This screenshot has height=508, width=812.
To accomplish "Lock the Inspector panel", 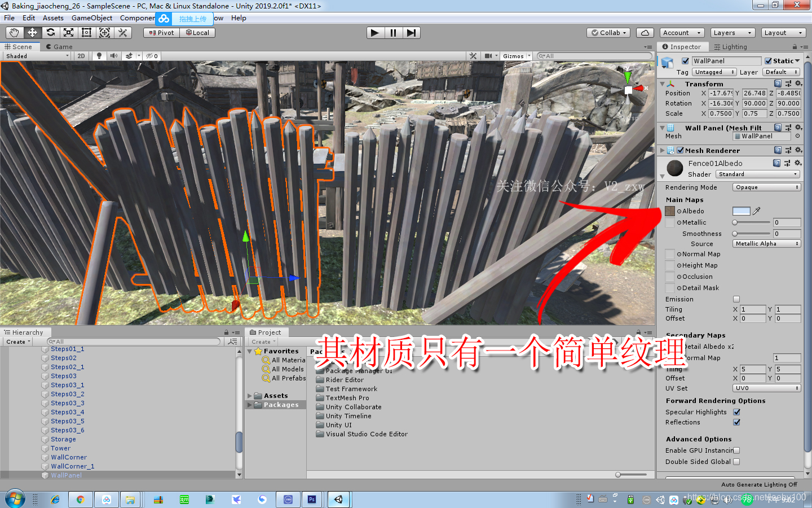I will click(x=795, y=47).
